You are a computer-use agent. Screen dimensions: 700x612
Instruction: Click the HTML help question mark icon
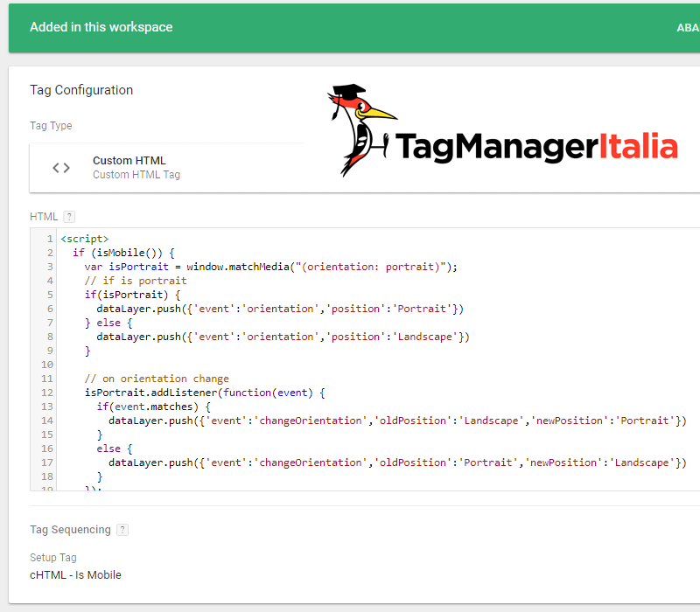click(69, 217)
